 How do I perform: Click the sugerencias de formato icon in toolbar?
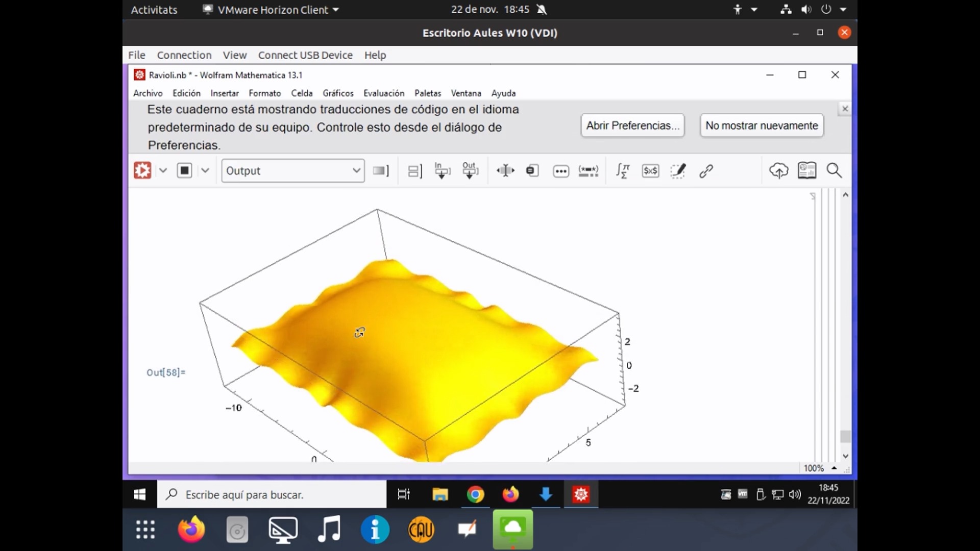tap(678, 170)
